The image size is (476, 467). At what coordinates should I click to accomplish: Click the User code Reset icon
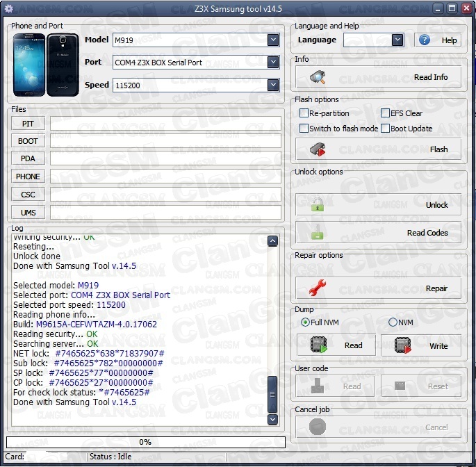point(400,386)
